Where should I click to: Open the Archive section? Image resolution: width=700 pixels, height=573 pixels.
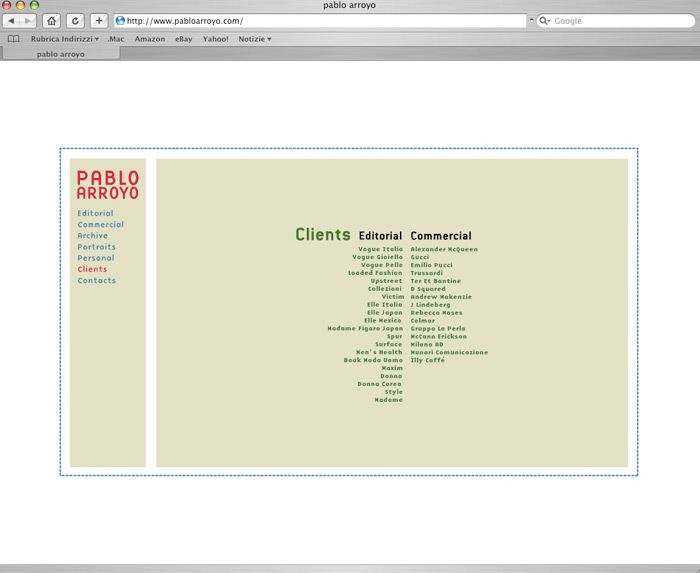92,236
